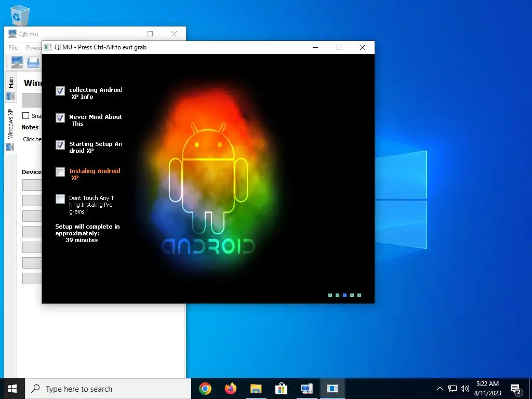Minimize the QEMU window

(315, 47)
